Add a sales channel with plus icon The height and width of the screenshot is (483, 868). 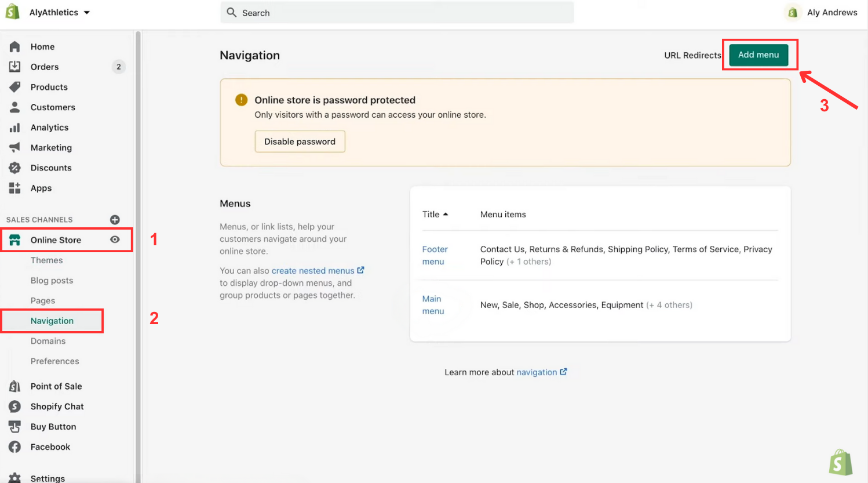(x=115, y=219)
